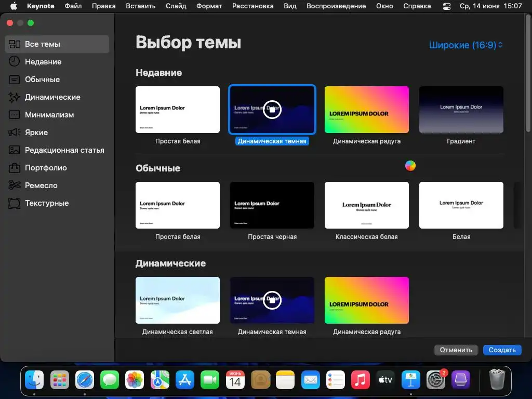Open Maps from the Dock
The height and width of the screenshot is (399, 532).
click(x=160, y=379)
